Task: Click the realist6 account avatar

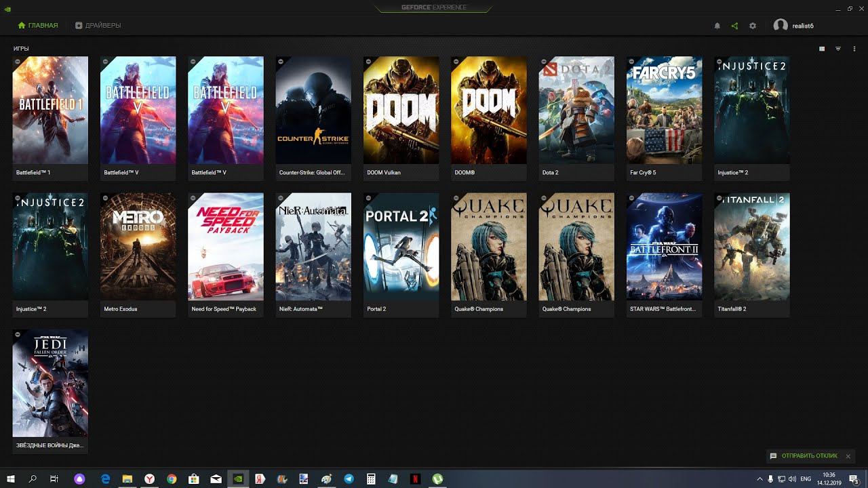Action: (781, 26)
